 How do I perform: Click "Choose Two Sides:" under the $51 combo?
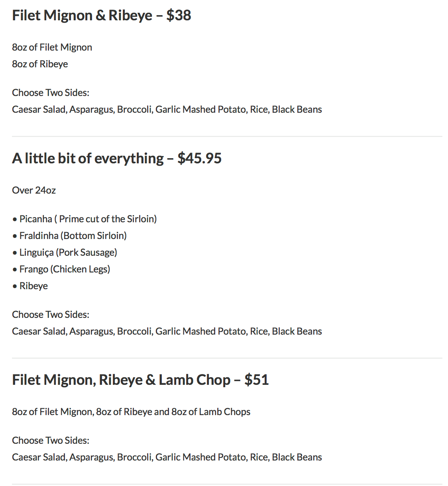point(51,441)
